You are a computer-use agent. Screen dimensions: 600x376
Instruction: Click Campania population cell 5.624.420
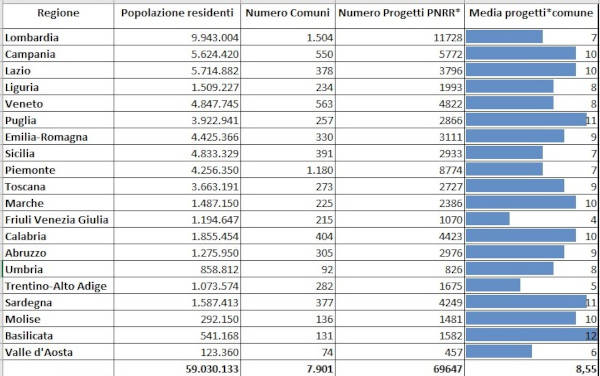pyautogui.click(x=177, y=54)
